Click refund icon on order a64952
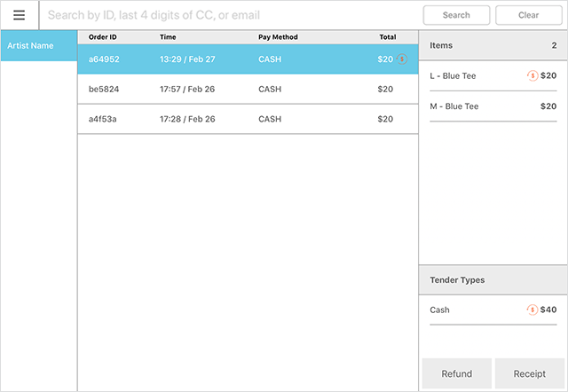The image size is (568, 392). point(402,59)
